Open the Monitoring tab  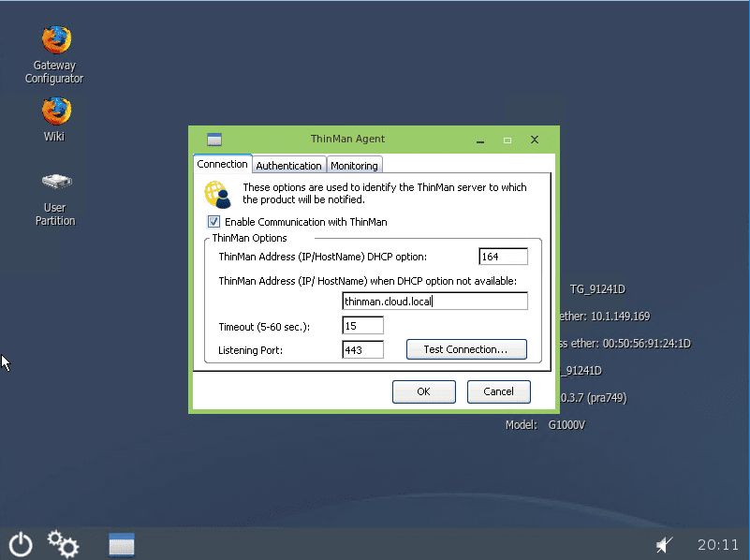pyautogui.click(x=354, y=164)
